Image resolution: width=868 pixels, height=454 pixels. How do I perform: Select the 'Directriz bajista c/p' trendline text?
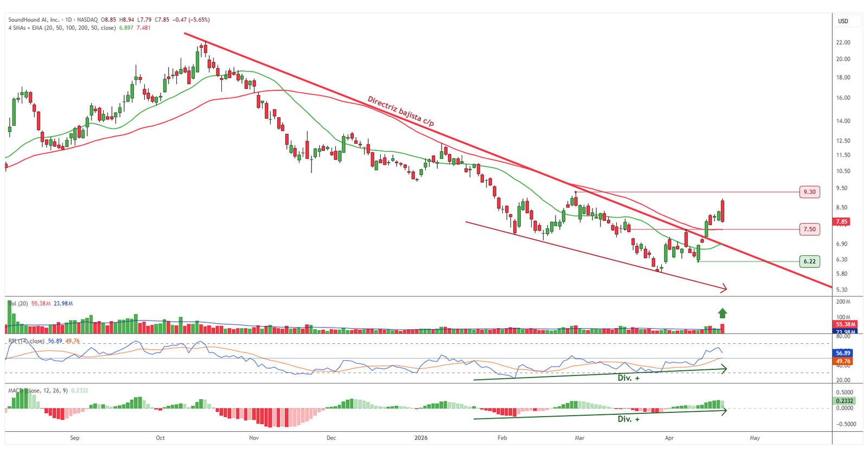click(400, 111)
